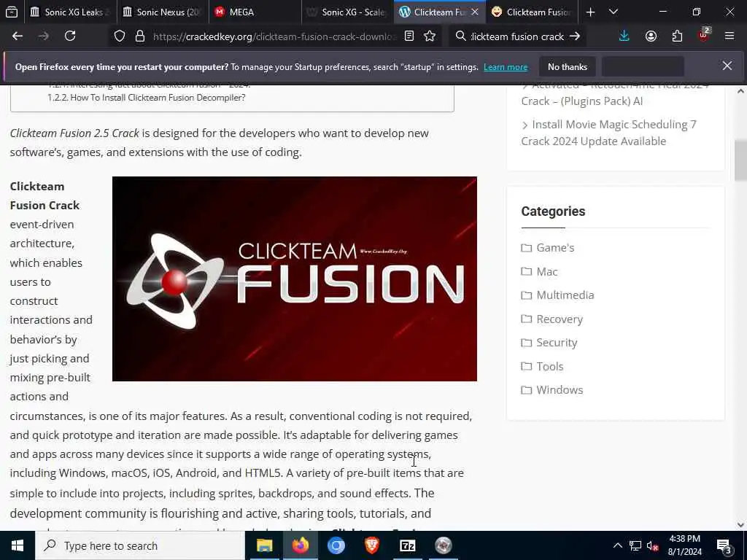Go back to the previous page
The width and height of the screenshot is (747, 560).
tap(18, 36)
